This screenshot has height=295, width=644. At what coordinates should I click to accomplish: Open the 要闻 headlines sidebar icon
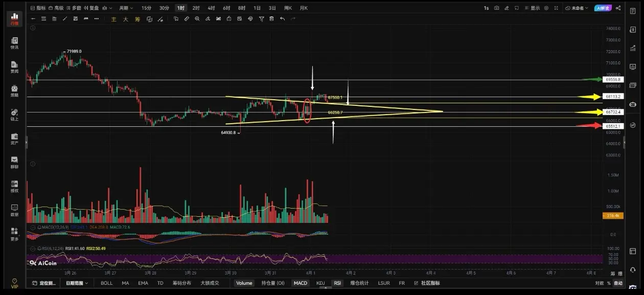tap(14, 67)
